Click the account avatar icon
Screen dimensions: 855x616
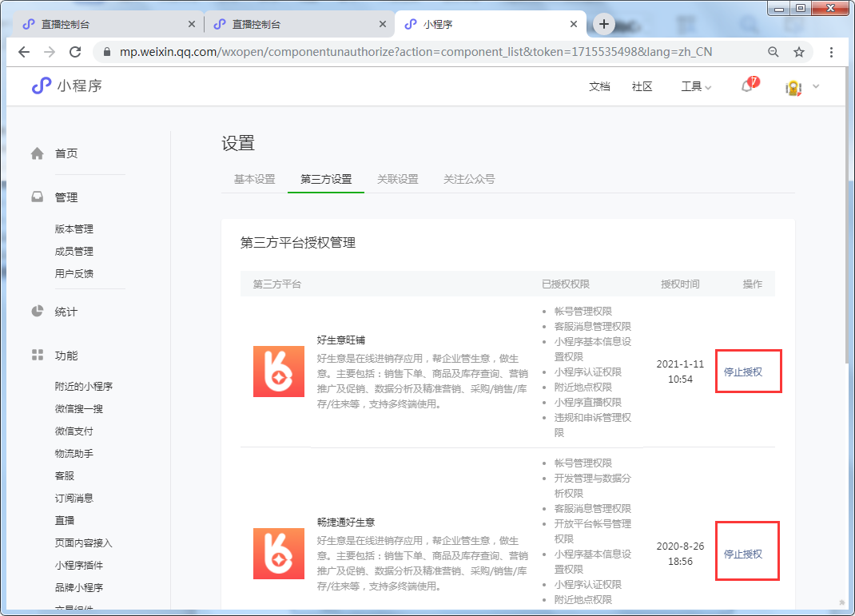[x=793, y=87]
